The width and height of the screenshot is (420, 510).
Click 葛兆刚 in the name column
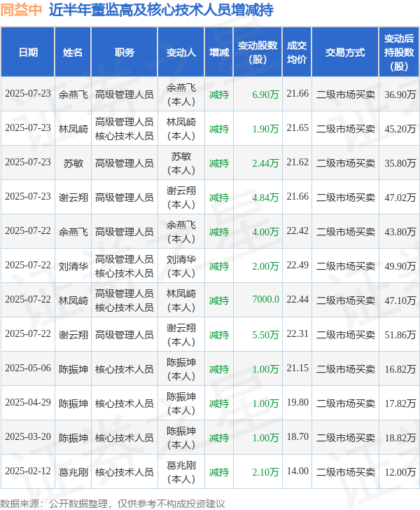coord(73,472)
